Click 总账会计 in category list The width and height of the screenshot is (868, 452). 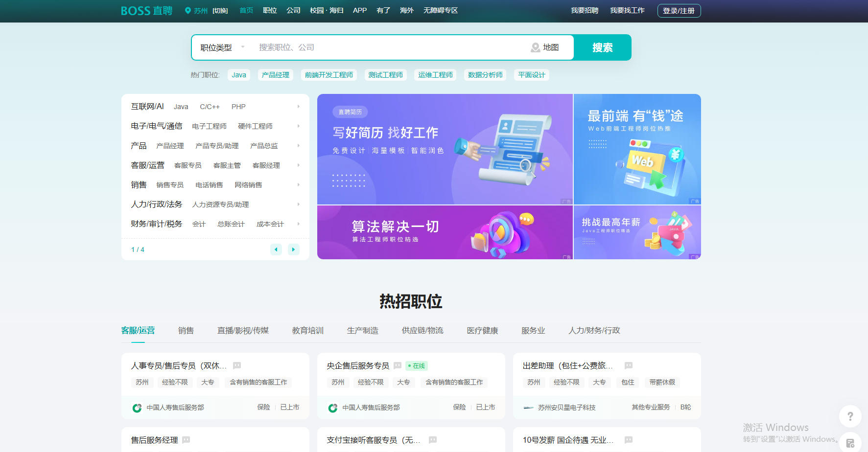pos(231,224)
